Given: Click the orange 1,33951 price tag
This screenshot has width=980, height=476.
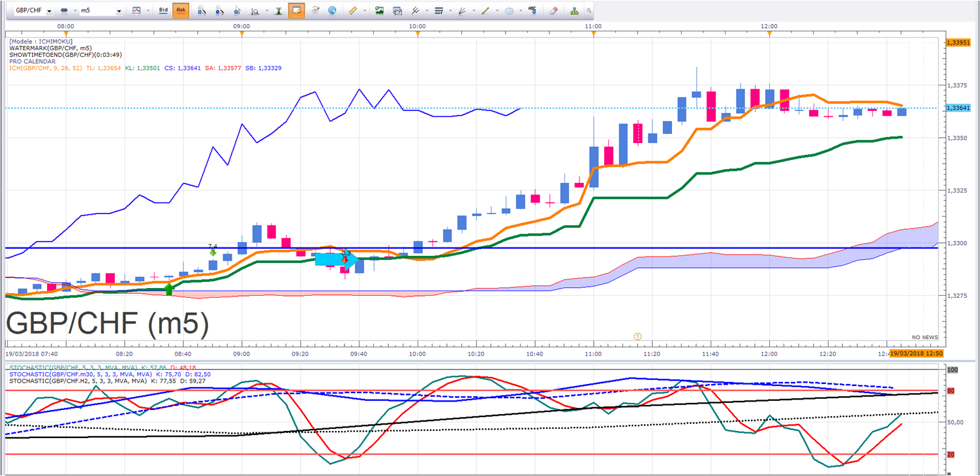Looking at the screenshot, I should [x=957, y=42].
